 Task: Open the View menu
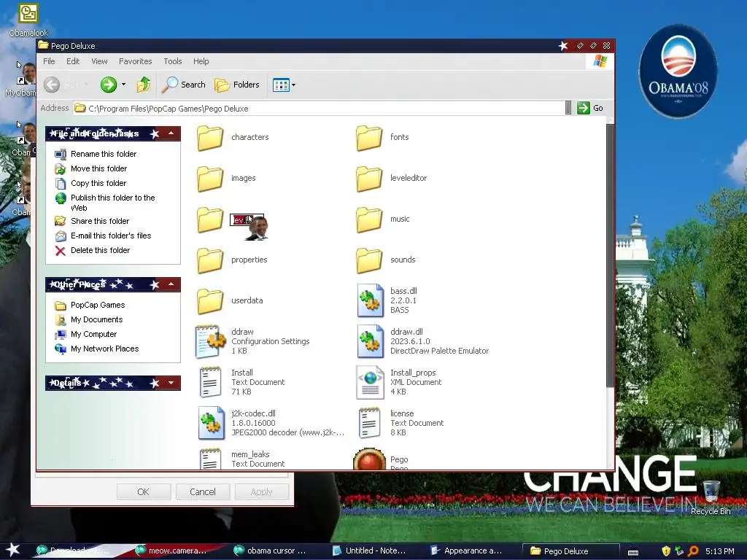point(99,61)
